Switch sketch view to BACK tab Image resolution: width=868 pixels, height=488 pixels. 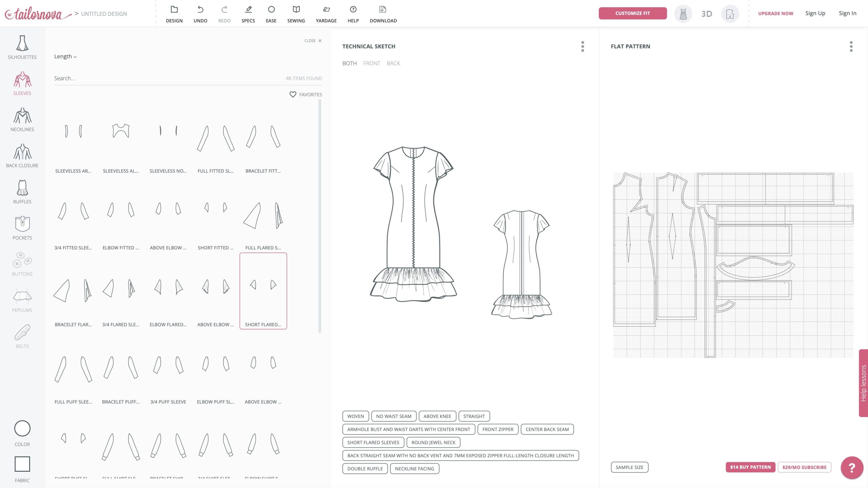[393, 63]
